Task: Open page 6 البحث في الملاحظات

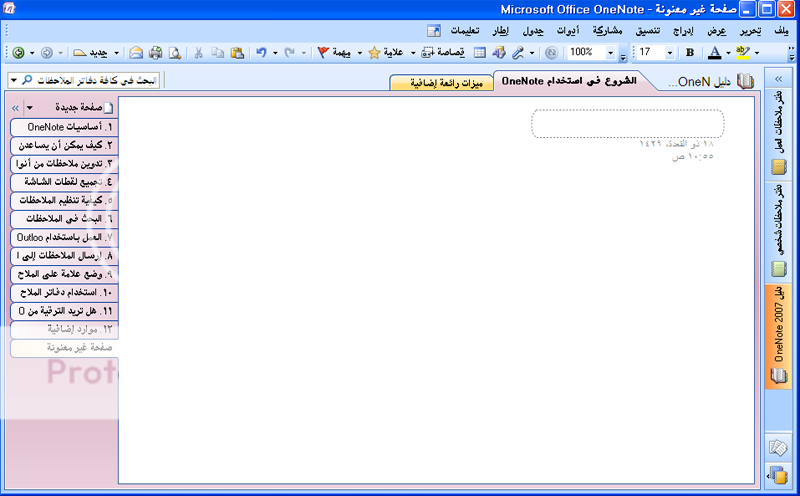Action: pyautogui.click(x=64, y=218)
